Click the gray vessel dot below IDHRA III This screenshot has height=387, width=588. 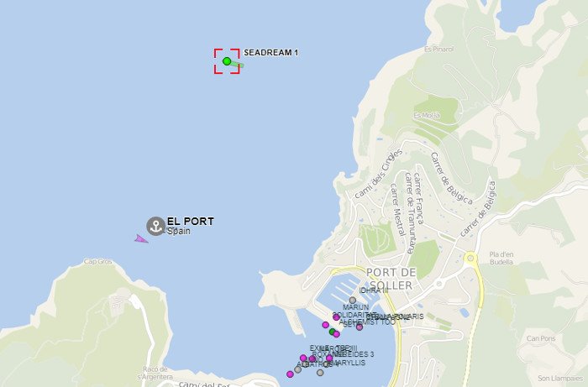[x=353, y=300]
